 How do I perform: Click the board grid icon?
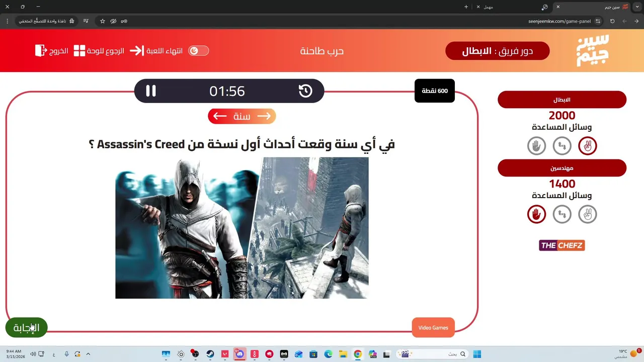tap(79, 51)
